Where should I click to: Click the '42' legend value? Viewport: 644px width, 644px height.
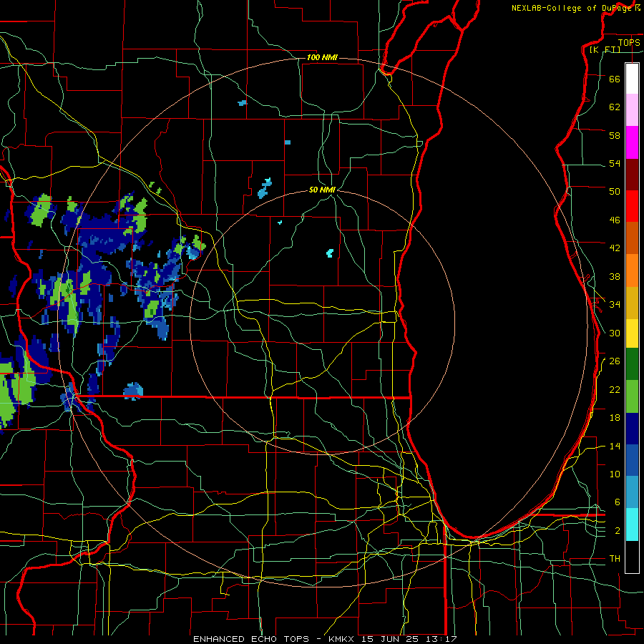tap(615, 248)
